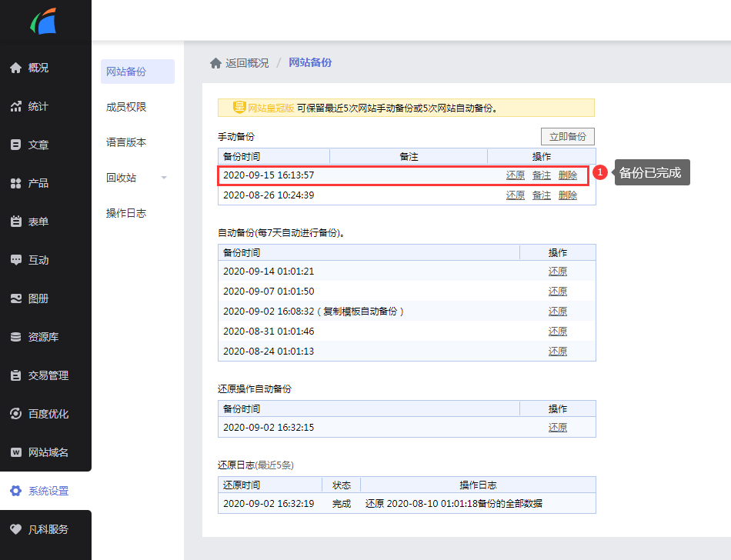
Task: Delete the 2020-09-15 16:13:57 backup
Action: click(568, 175)
